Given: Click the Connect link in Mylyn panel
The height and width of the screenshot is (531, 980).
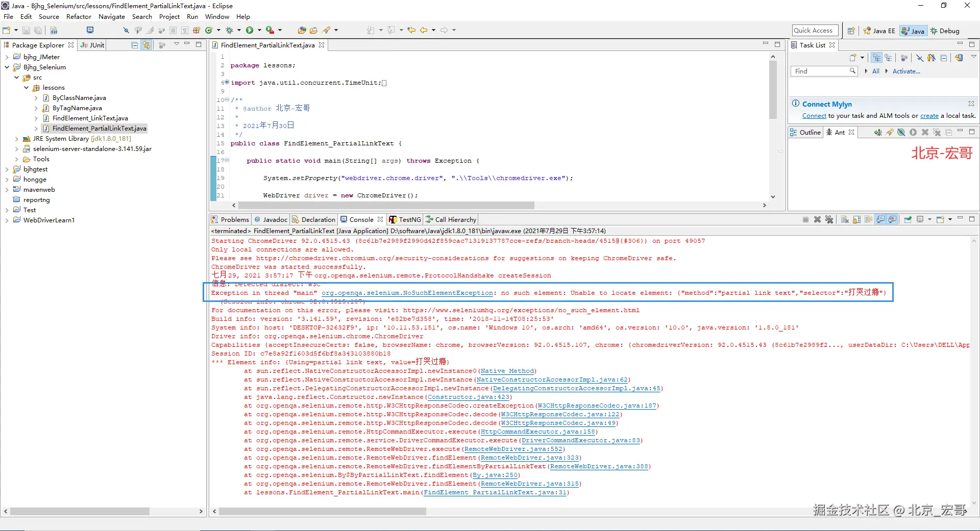Looking at the screenshot, I should click(x=814, y=116).
